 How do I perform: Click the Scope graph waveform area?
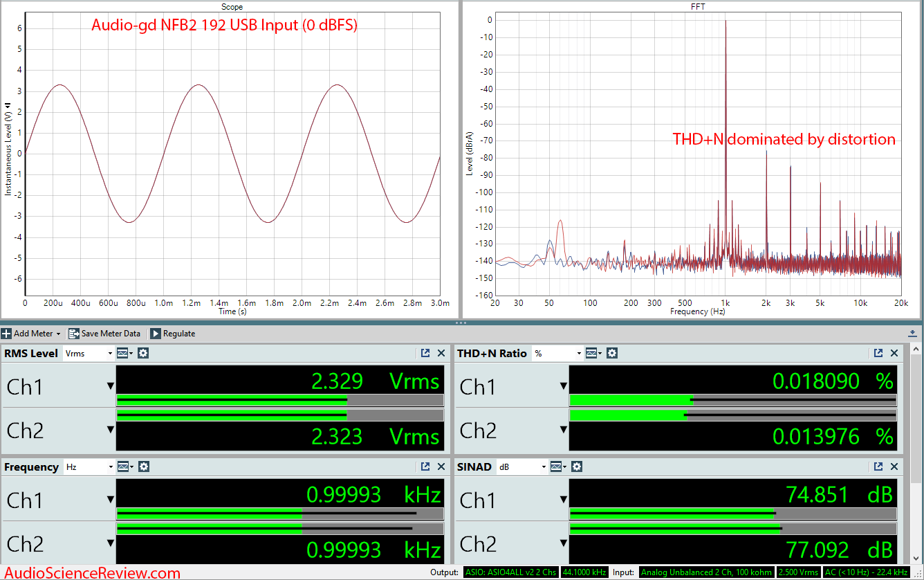click(x=232, y=155)
